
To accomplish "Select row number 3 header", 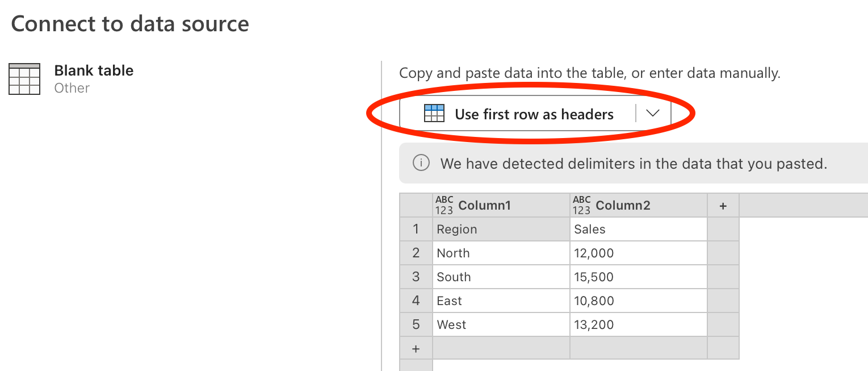I will 416,277.
